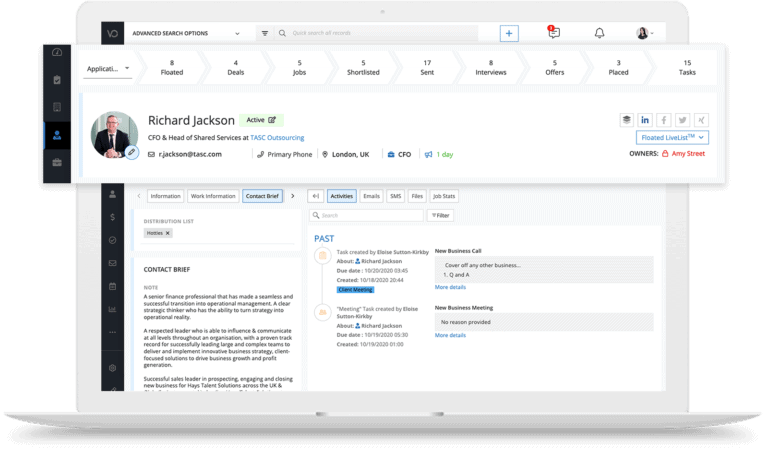
Task: Open the user avatar menu
Action: [644, 33]
